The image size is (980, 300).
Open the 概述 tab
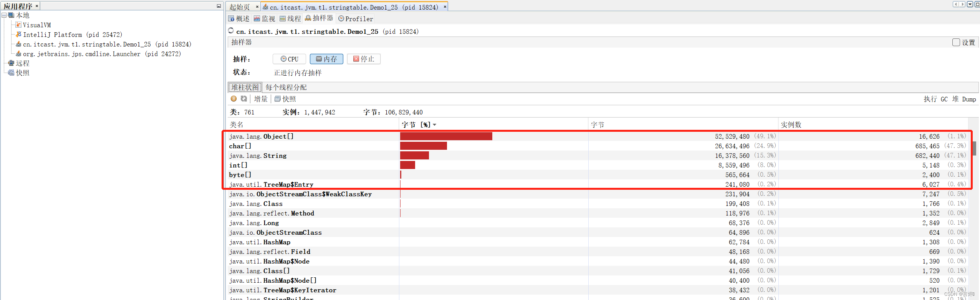pos(239,18)
